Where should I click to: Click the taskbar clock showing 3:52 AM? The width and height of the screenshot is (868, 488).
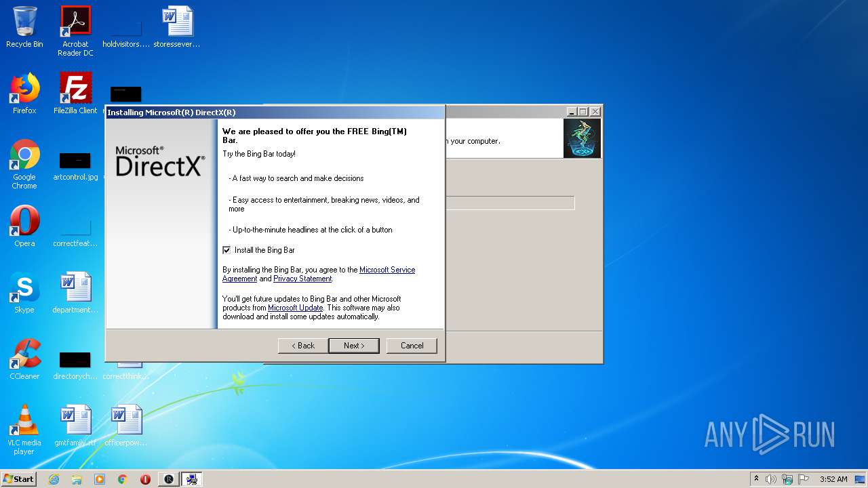coord(833,479)
